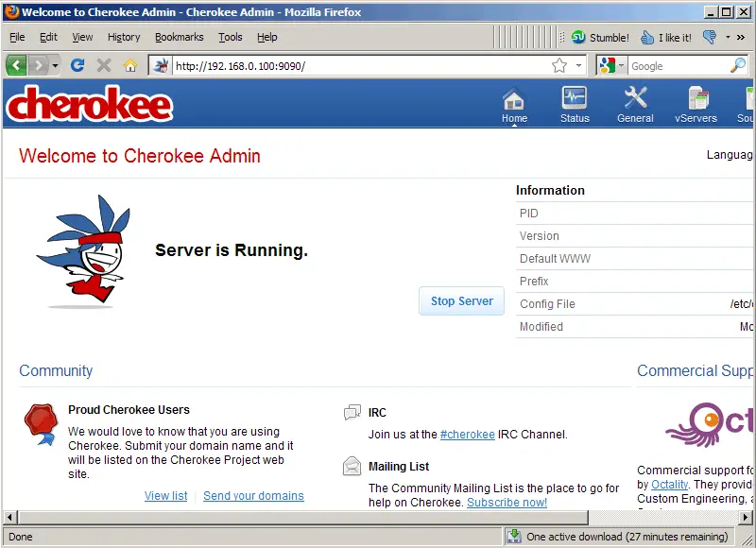Open the File menu

click(x=17, y=37)
